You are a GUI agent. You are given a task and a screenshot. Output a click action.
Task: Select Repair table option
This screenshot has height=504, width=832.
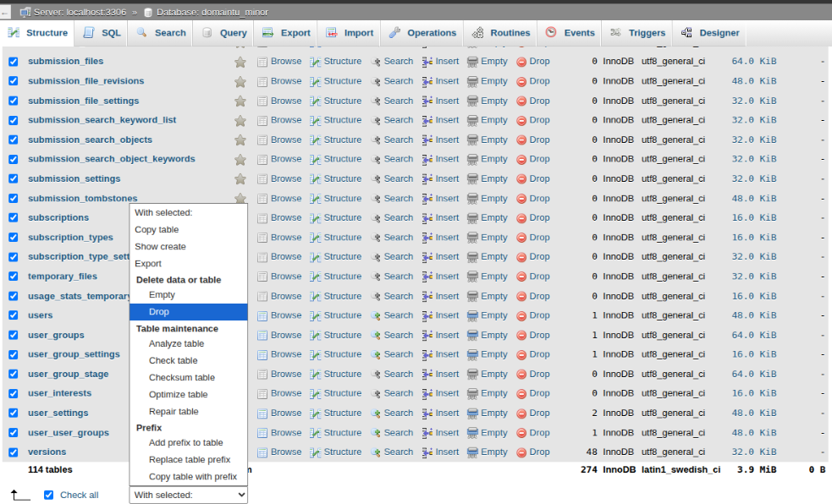(189, 411)
